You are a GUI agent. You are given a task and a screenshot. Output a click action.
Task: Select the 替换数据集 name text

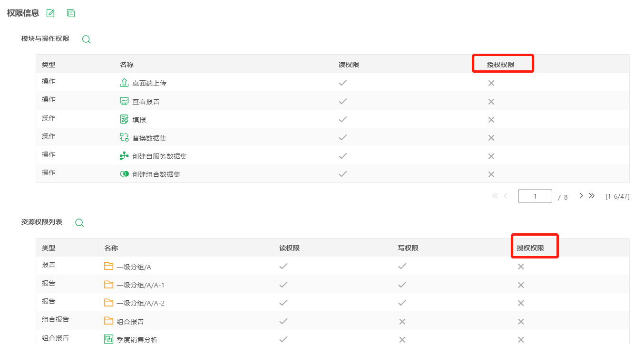(x=149, y=138)
